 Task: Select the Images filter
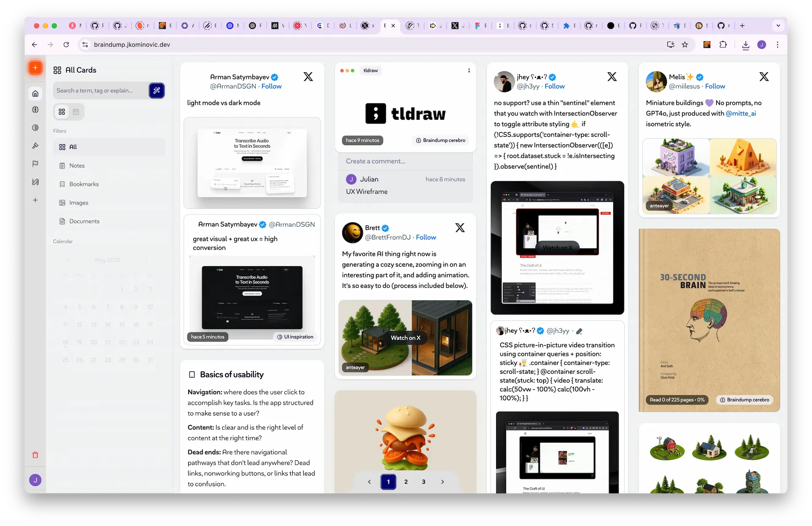pyautogui.click(x=109, y=203)
